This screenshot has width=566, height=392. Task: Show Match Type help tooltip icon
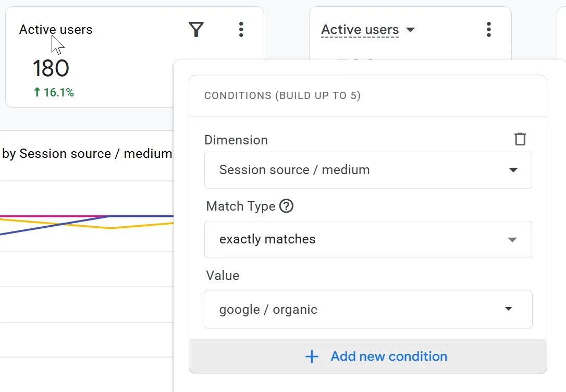point(286,206)
